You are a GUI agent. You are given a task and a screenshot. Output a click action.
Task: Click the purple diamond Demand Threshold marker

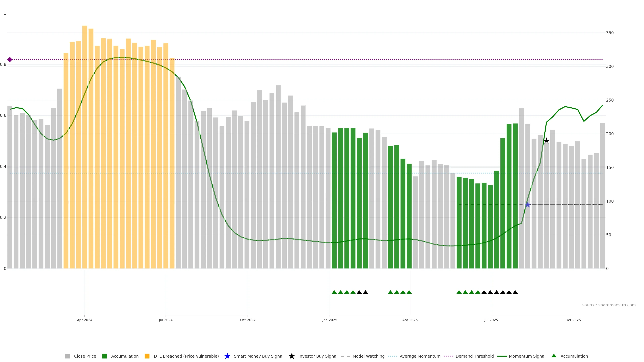click(10, 59)
